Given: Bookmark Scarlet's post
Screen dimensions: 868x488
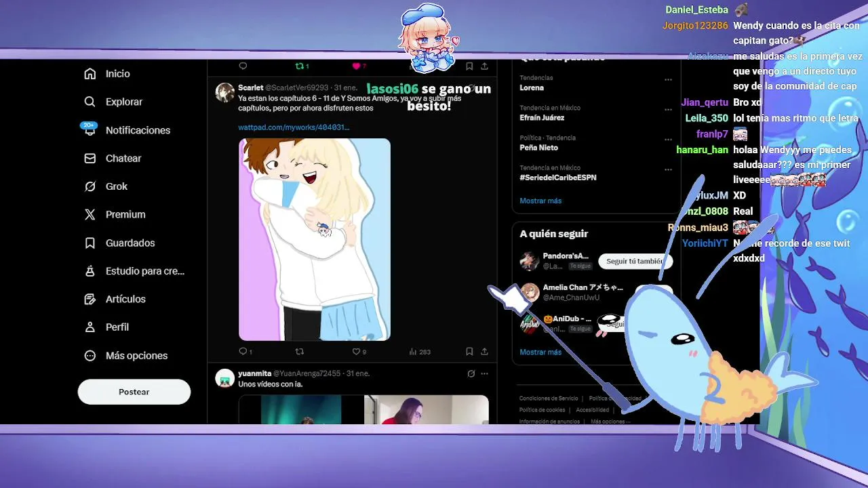Looking at the screenshot, I should click(x=469, y=352).
